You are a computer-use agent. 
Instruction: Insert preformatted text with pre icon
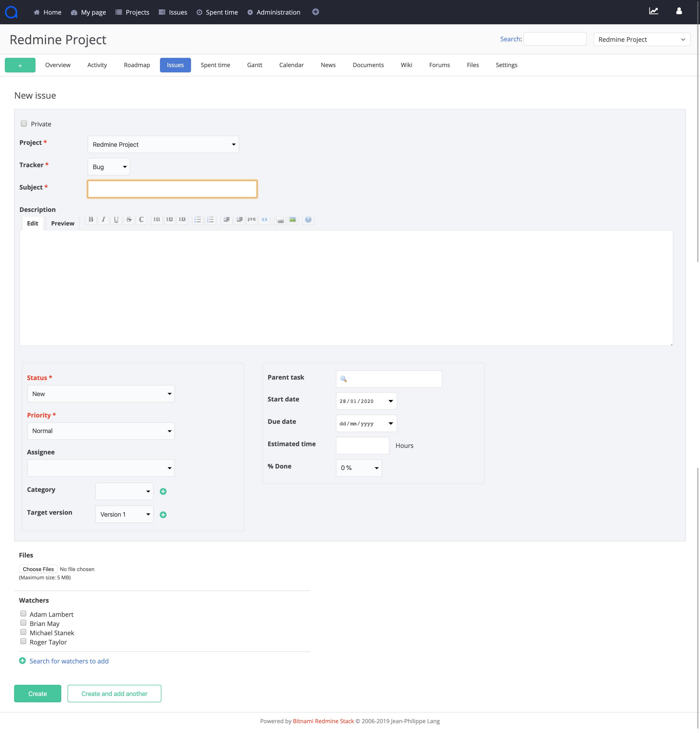tap(252, 220)
